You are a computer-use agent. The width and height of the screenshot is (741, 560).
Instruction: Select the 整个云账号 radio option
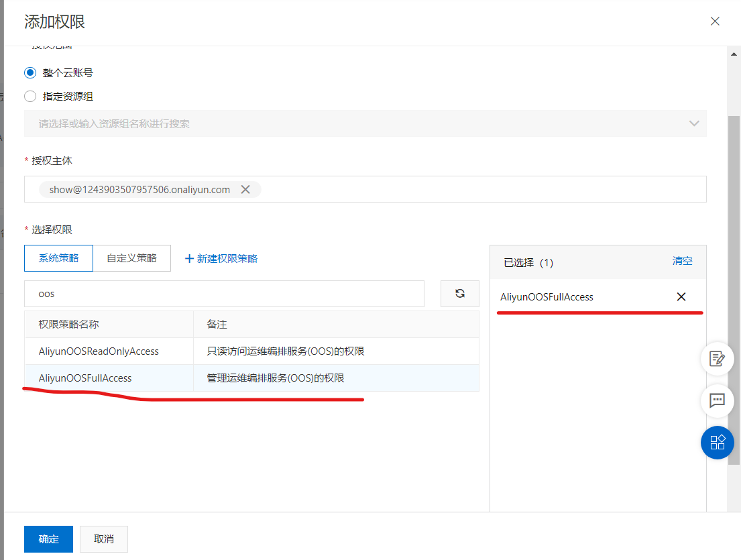click(x=30, y=73)
